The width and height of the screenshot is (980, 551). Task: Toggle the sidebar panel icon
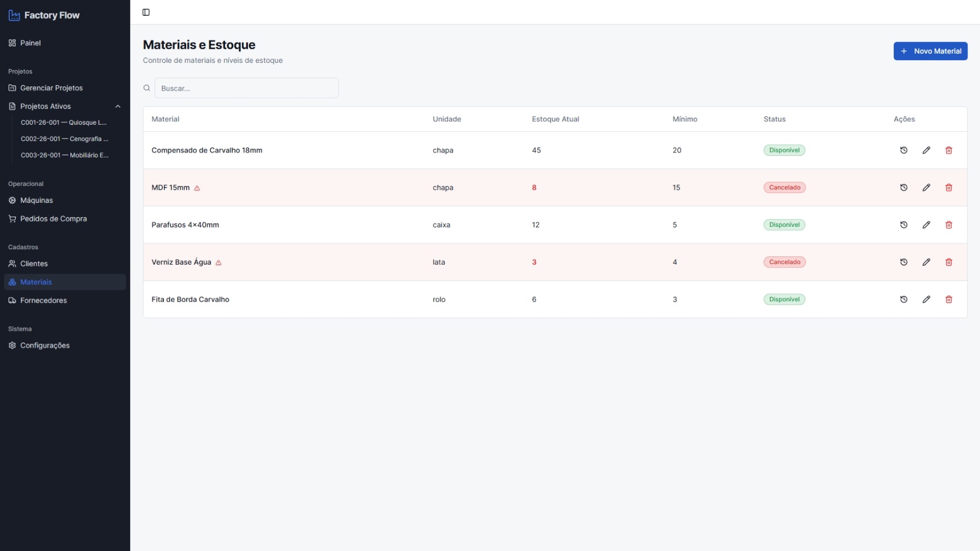tap(146, 12)
